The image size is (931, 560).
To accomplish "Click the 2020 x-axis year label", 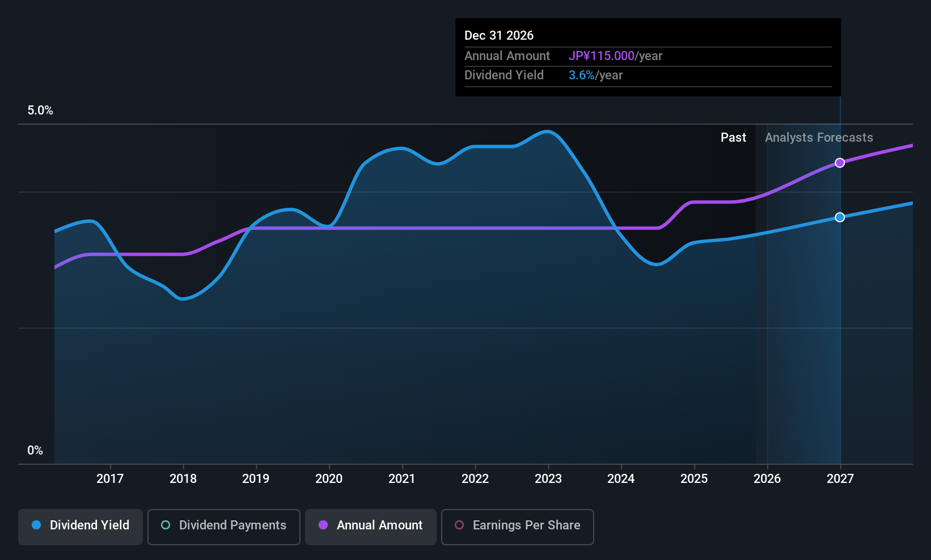I will pyautogui.click(x=329, y=478).
